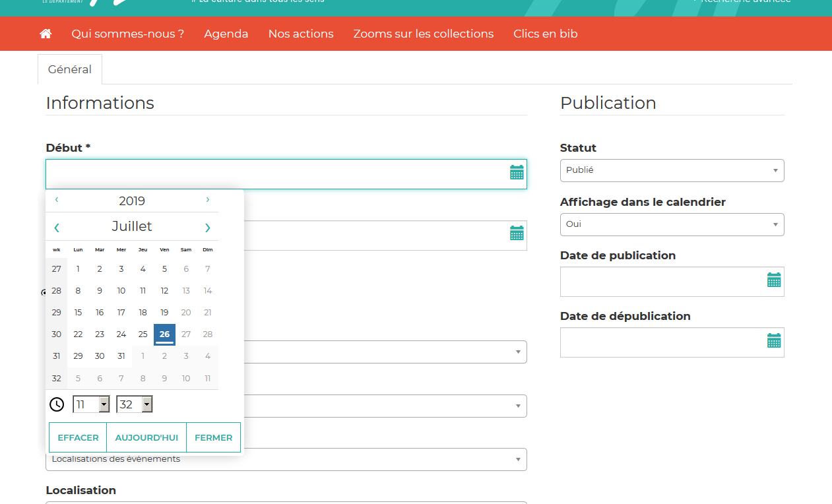Go to next year arrow

click(x=207, y=200)
